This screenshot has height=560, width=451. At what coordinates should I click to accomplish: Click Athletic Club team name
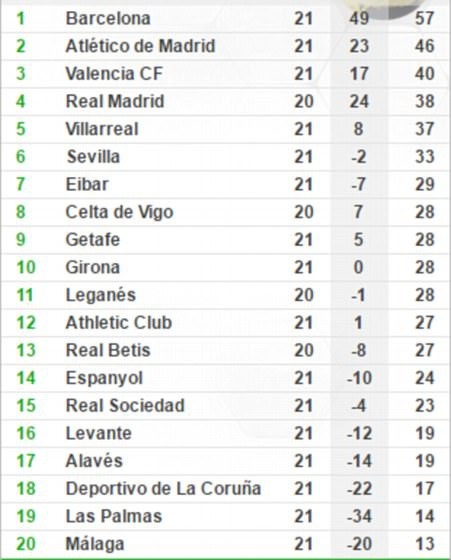point(119,322)
